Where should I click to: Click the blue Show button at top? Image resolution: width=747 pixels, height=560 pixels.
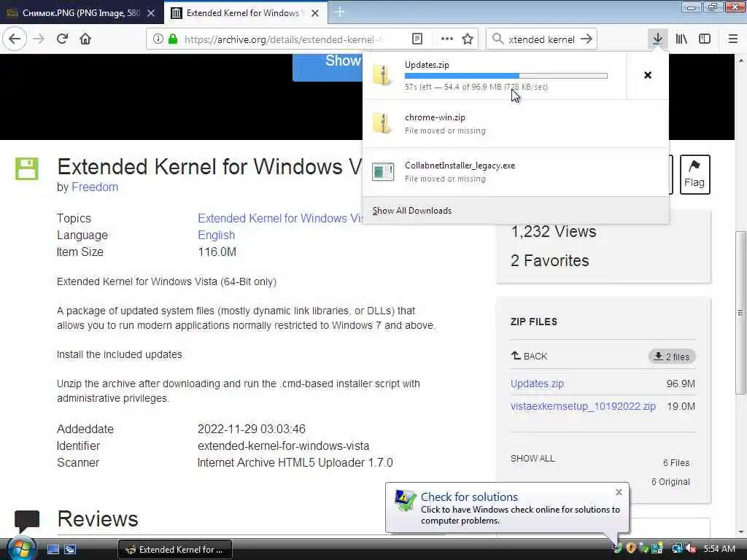pyautogui.click(x=328, y=66)
